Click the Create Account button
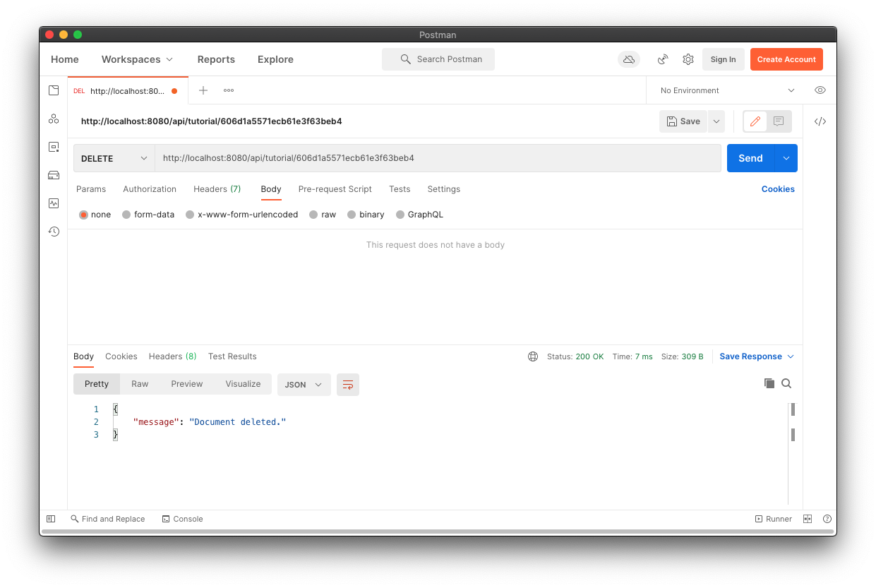 (x=786, y=59)
